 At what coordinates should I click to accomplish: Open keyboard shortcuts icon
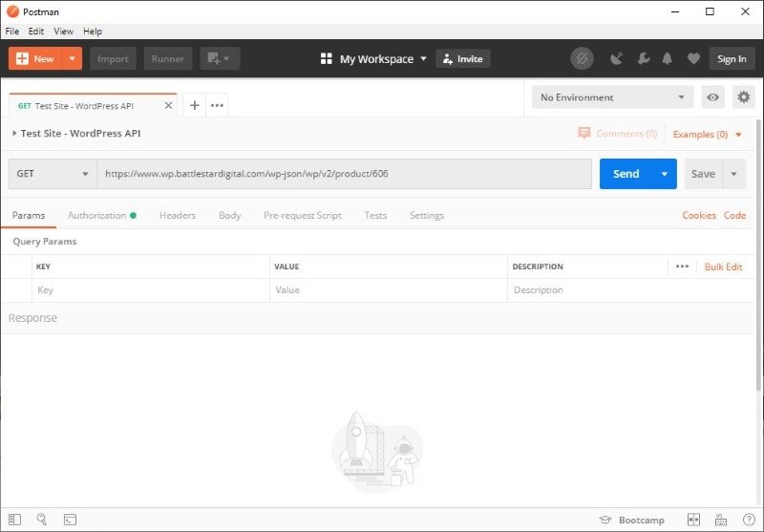pyautogui.click(x=721, y=520)
